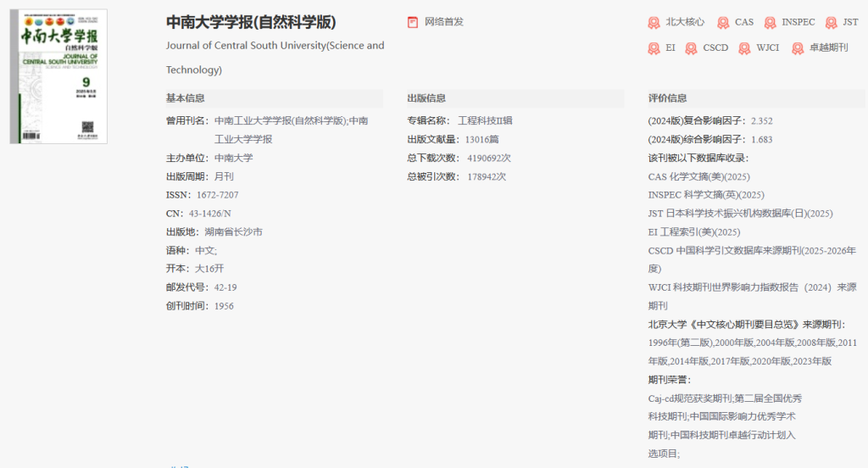This screenshot has width=868, height=468.
Task: Click the EI 工程索引(美)(2025) entry
Action: (x=693, y=232)
